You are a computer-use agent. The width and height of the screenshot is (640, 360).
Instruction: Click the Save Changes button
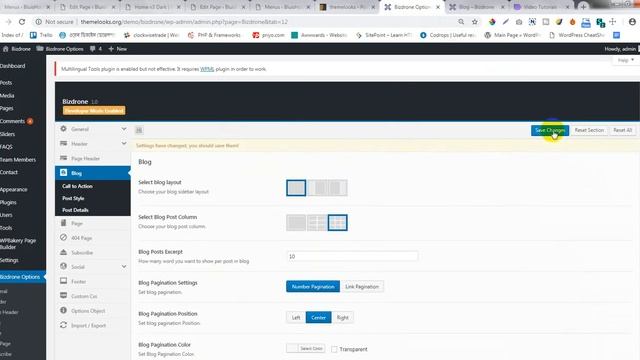[x=550, y=130]
